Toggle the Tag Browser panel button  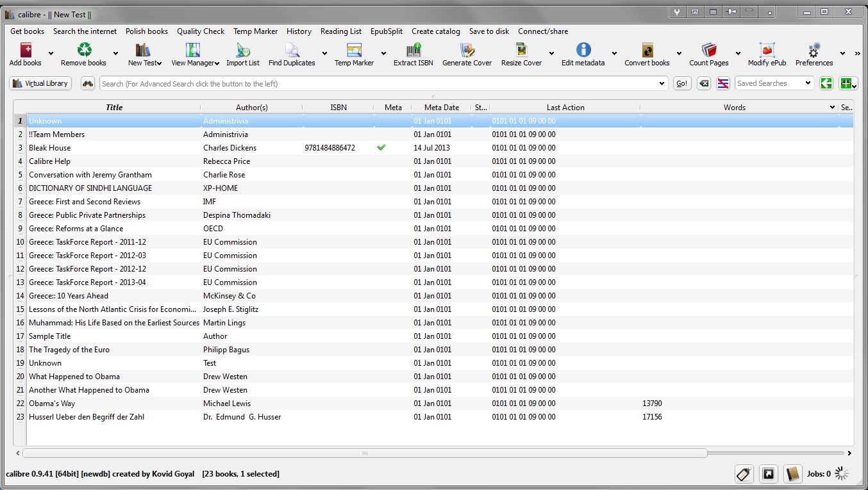pos(744,474)
